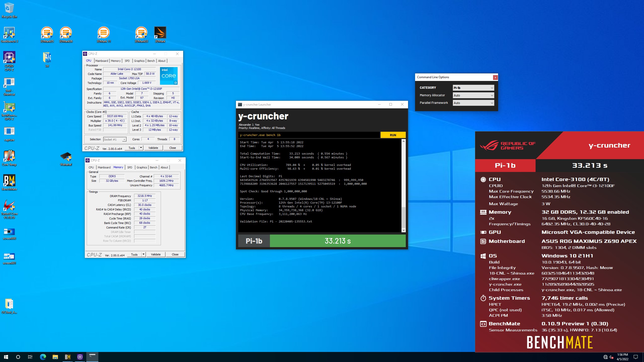Viewport: 644px width, 362px height.
Task: Select the TurboV Core desktop icon
Action: (9, 209)
